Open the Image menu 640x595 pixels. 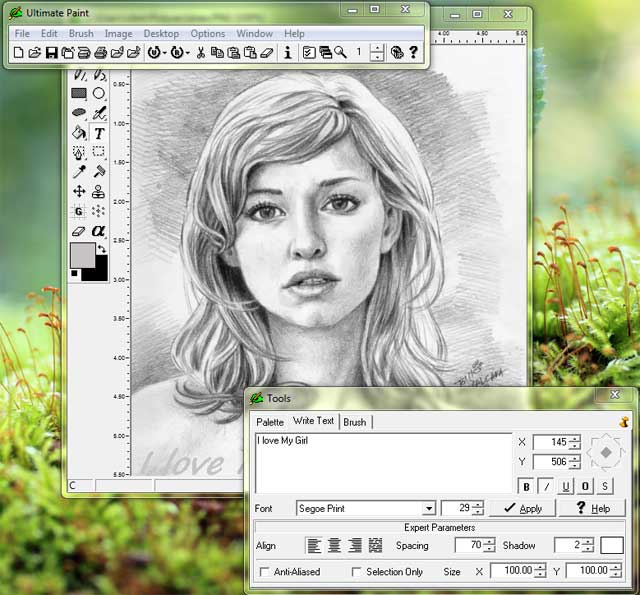pos(118,33)
